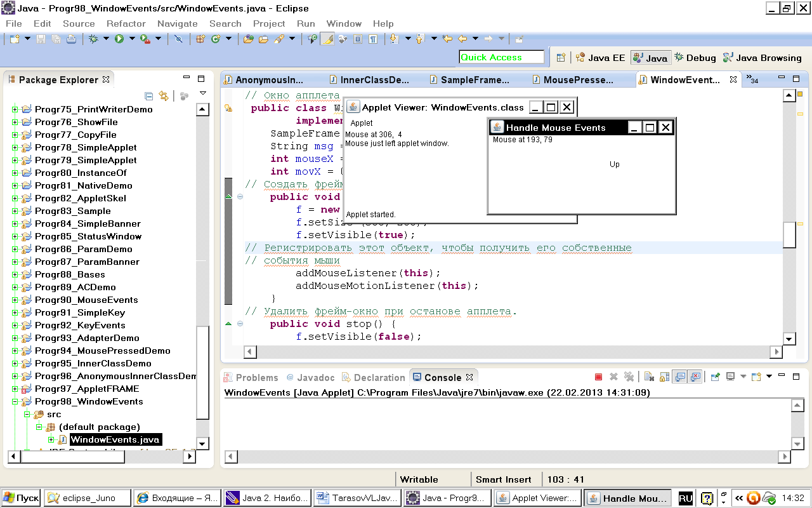Expand the Progr85_StatusWindow project

[15, 236]
